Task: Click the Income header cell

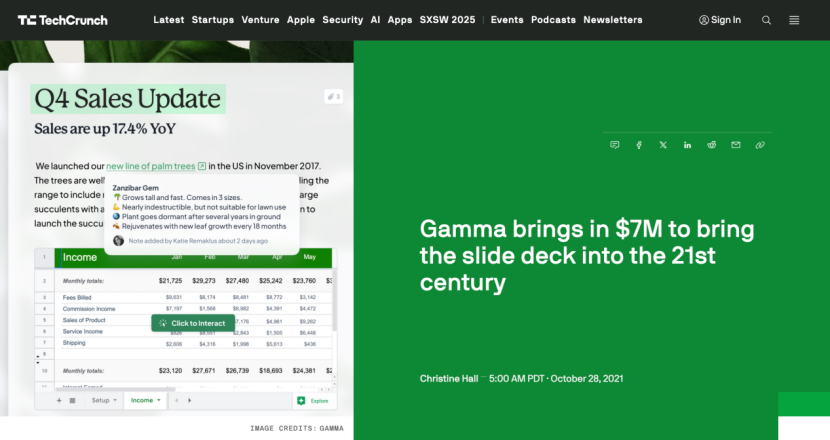Action: pyautogui.click(x=80, y=257)
